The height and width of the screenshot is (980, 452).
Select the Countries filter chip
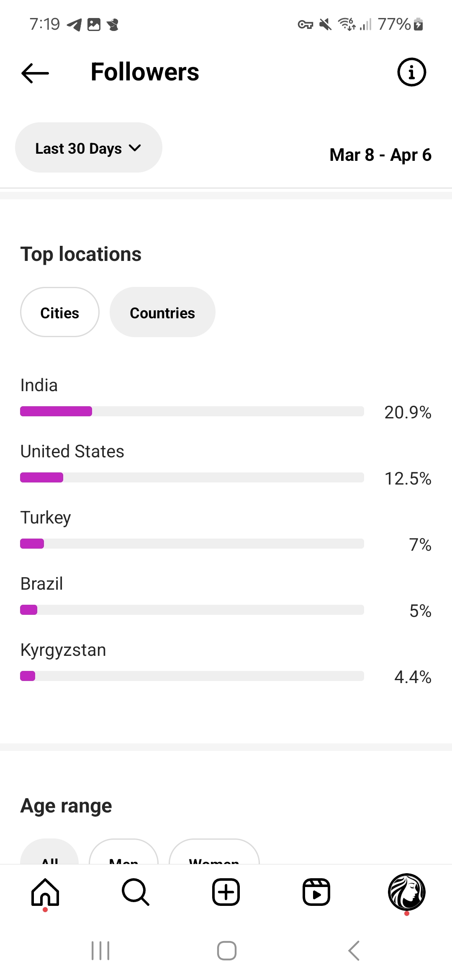tap(162, 312)
